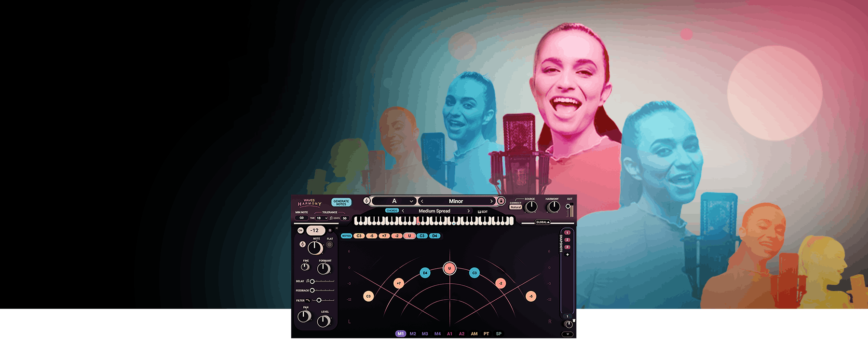
Task: Click the blue C3 voice node on the arc
Action: 474,273
